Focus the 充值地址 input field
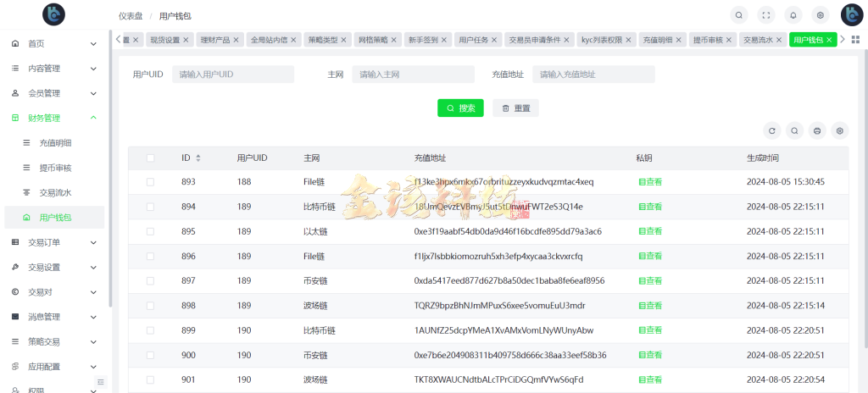Viewport: 868px width, 393px height. 593,75
